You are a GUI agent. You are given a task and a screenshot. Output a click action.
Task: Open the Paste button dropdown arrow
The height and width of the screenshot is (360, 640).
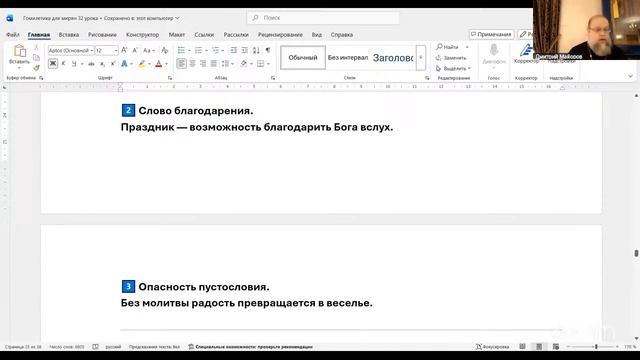coord(19,68)
